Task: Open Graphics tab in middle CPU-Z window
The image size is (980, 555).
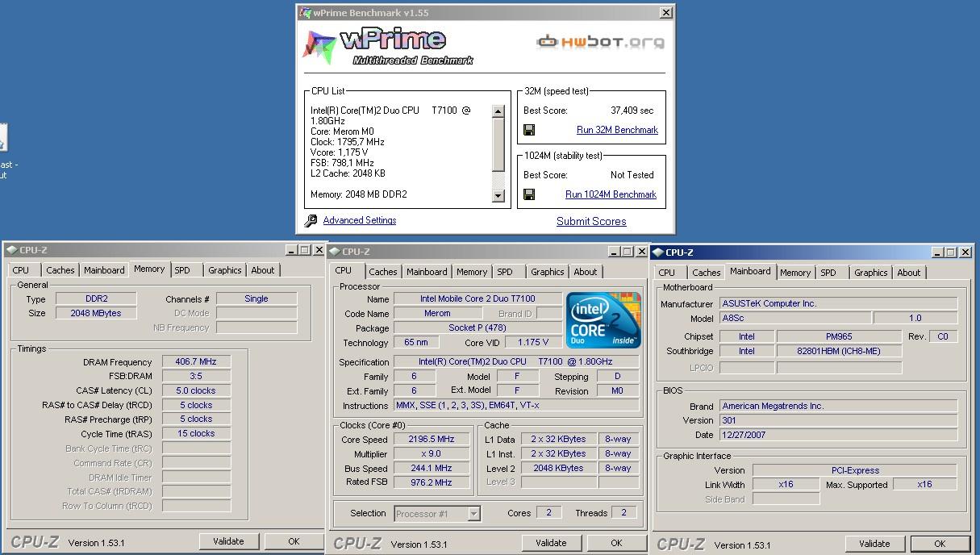Action: pyautogui.click(x=547, y=272)
